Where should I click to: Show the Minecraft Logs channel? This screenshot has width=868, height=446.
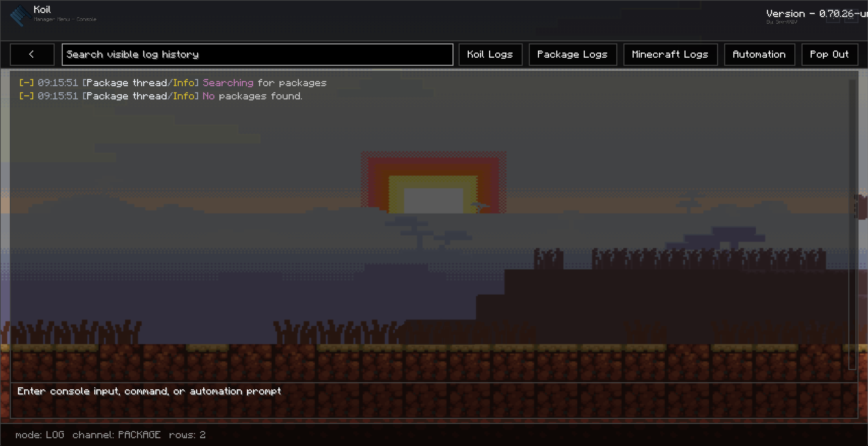670,54
